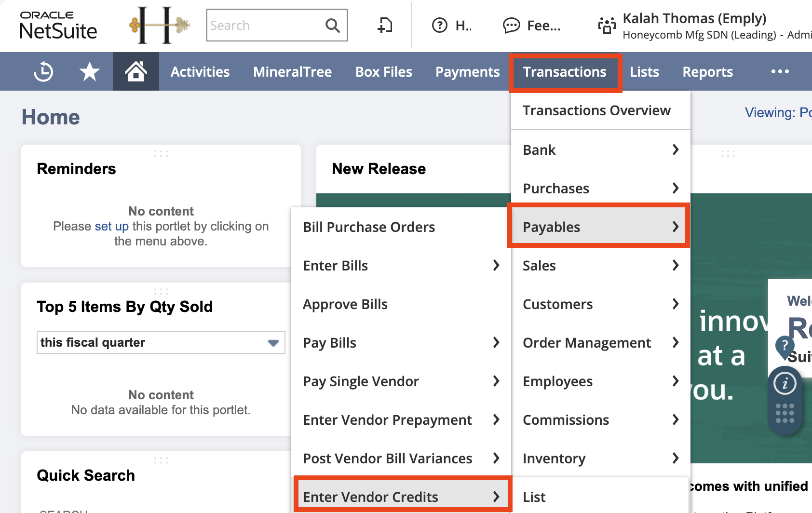This screenshot has height=513, width=812.
Task: Open the Payments menu
Action: pyautogui.click(x=468, y=71)
